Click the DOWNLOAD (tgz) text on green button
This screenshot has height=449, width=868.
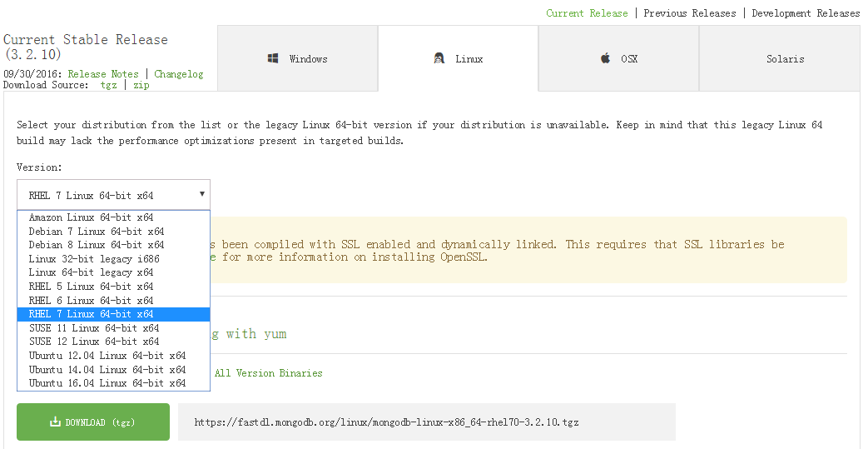(100, 422)
